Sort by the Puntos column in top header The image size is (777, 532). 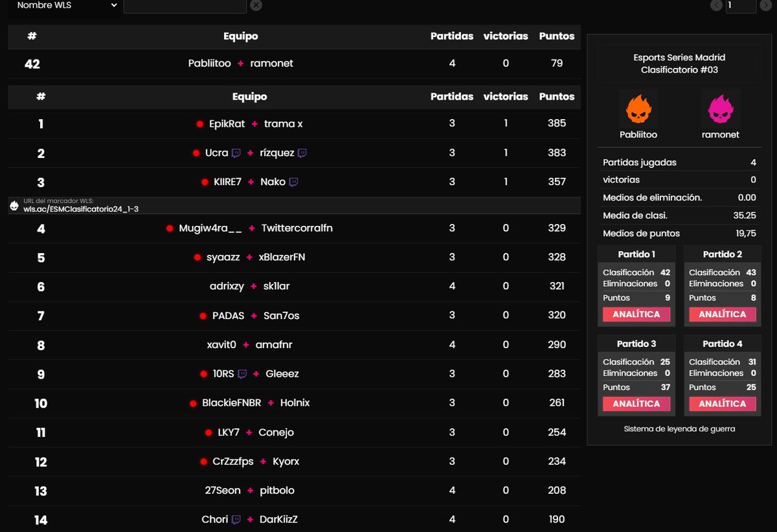[557, 36]
